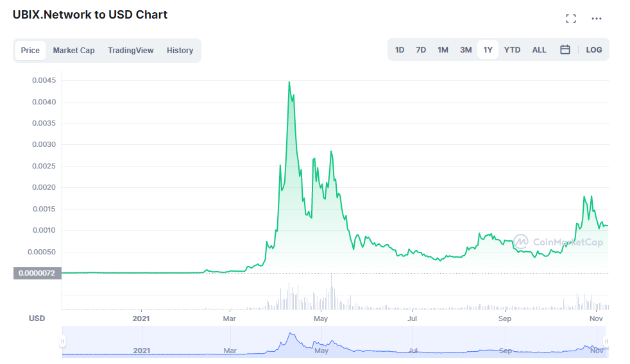
Task: Click the Mar label on main x-axis
Action: (230, 318)
